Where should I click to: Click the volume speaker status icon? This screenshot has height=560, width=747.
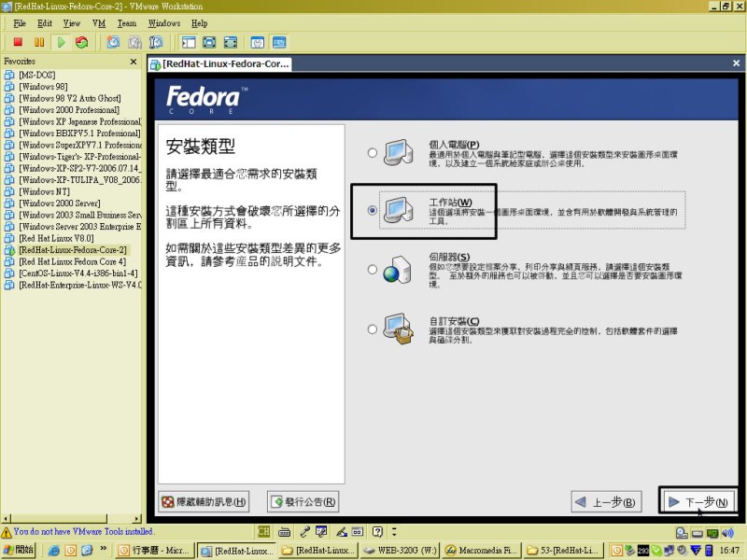(x=727, y=533)
